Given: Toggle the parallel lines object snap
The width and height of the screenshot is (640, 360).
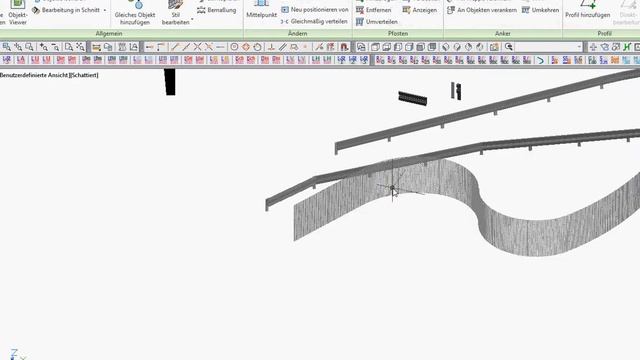Looking at the screenshot, I should pos(282,47).
